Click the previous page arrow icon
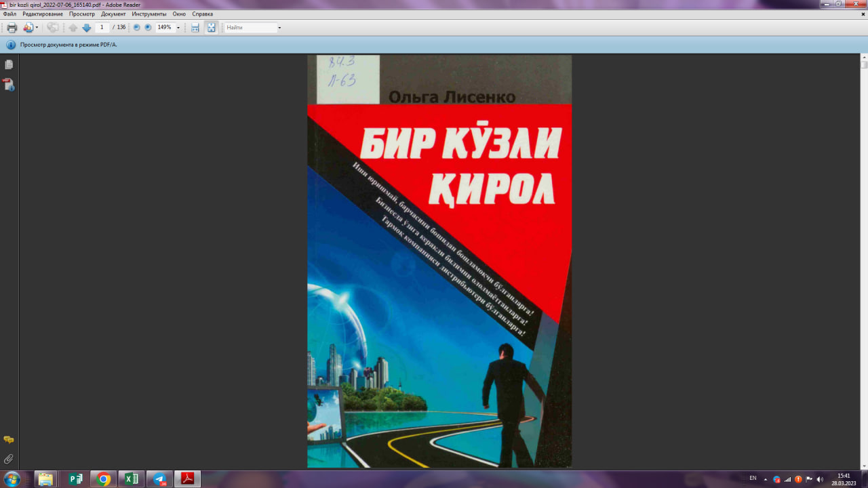The height and width of the screenshot is (488, 868). tap(73, 27)
